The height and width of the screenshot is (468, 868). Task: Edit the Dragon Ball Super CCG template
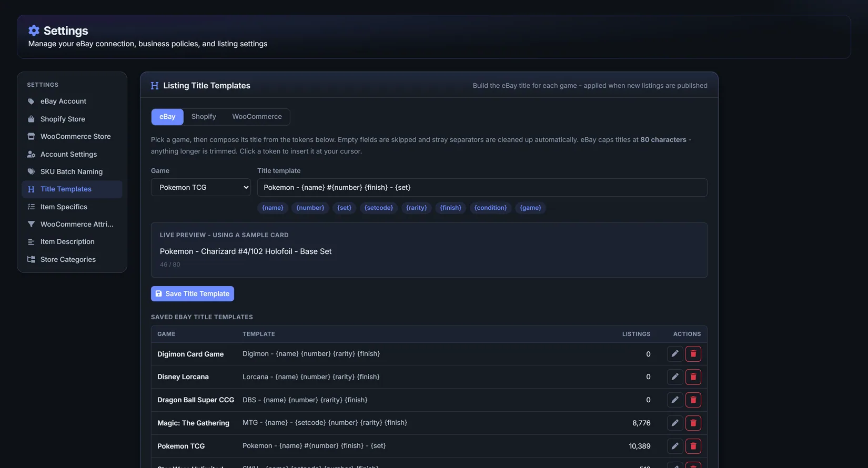675,400
